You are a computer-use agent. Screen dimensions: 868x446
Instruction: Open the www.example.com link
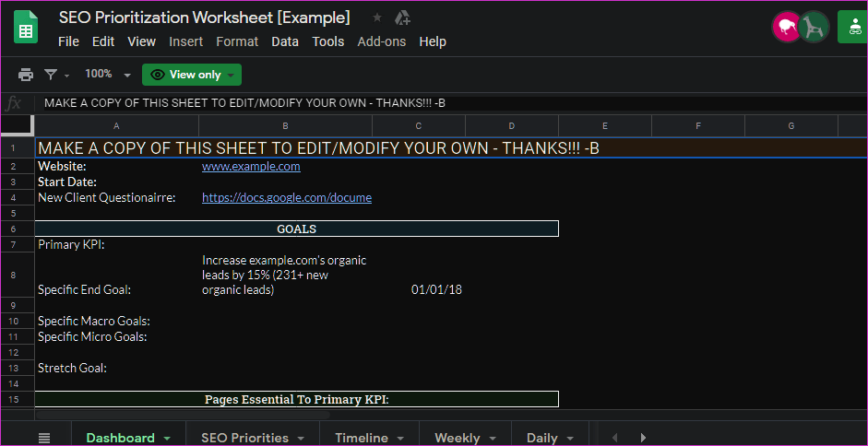point(251,166)
